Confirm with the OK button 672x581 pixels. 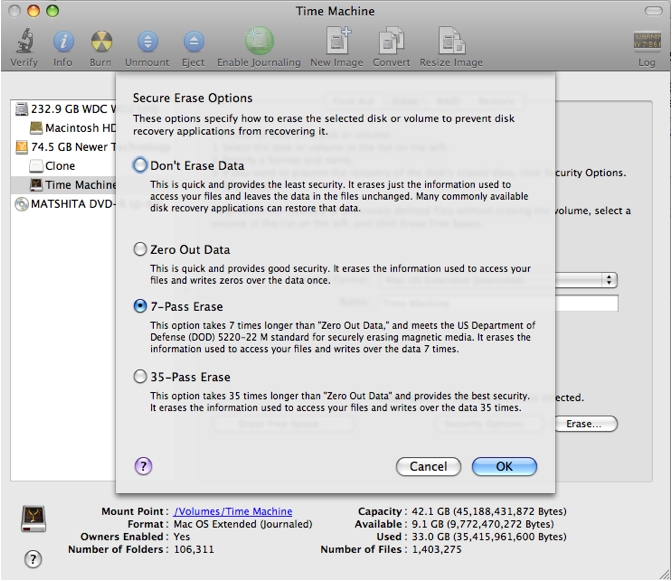click(x=504, y=466)
